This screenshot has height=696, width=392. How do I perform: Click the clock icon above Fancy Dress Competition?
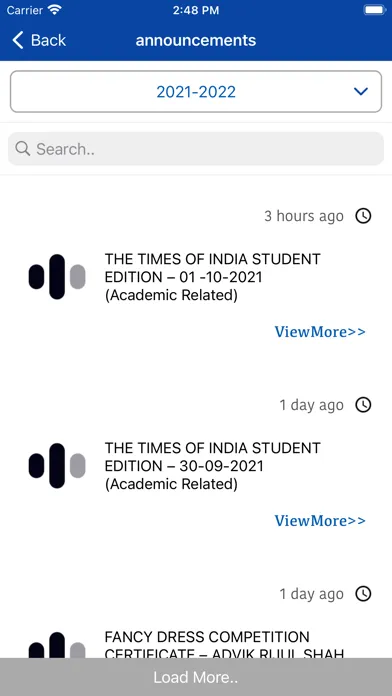point(363,594)
